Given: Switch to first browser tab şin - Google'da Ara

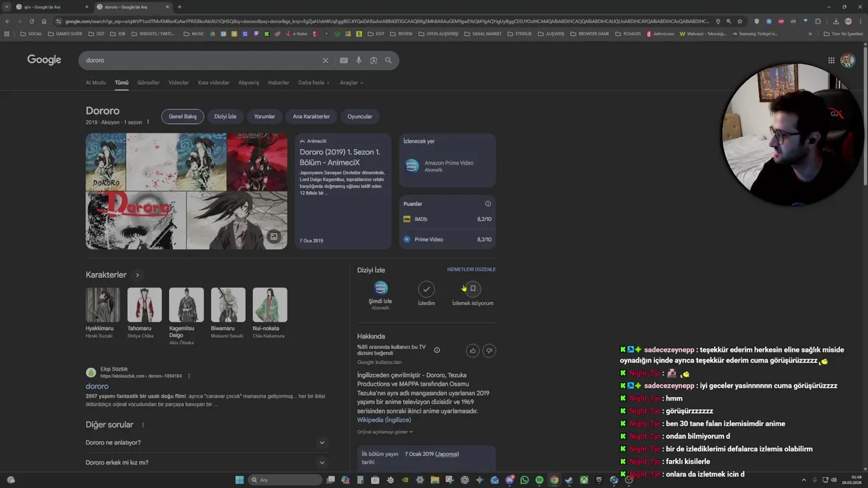Looking at the screenshot, I should tap(52, 7).
